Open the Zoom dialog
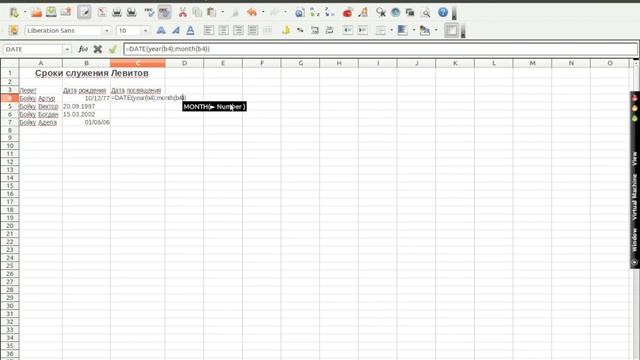 [x=426, y=13]
